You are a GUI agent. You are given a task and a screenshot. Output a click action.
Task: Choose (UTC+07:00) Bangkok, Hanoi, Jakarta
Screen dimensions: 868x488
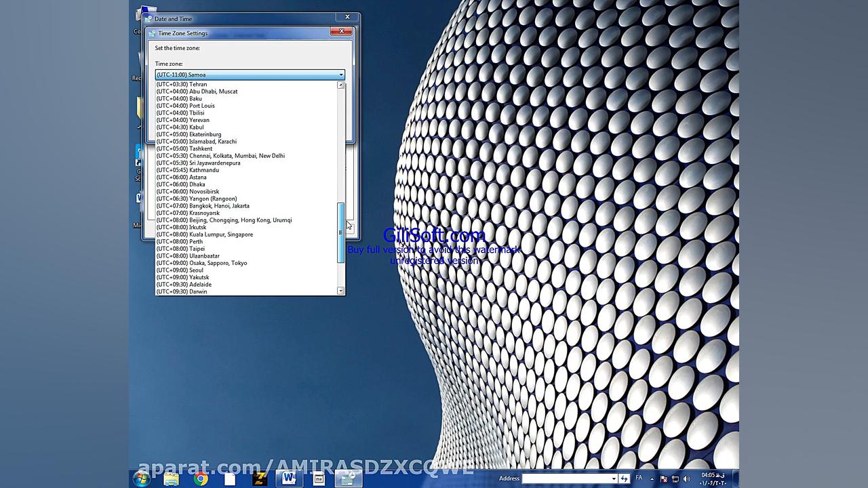click(x=246, y=205)
